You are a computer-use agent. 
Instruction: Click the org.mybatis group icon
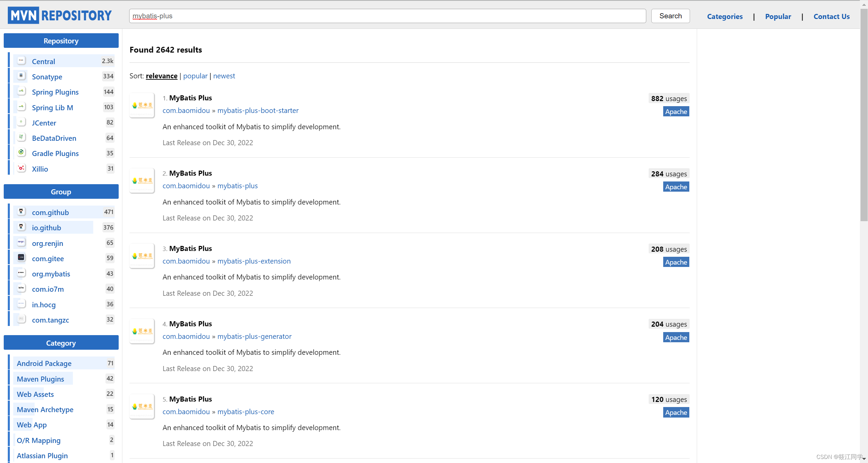[21, 273]
